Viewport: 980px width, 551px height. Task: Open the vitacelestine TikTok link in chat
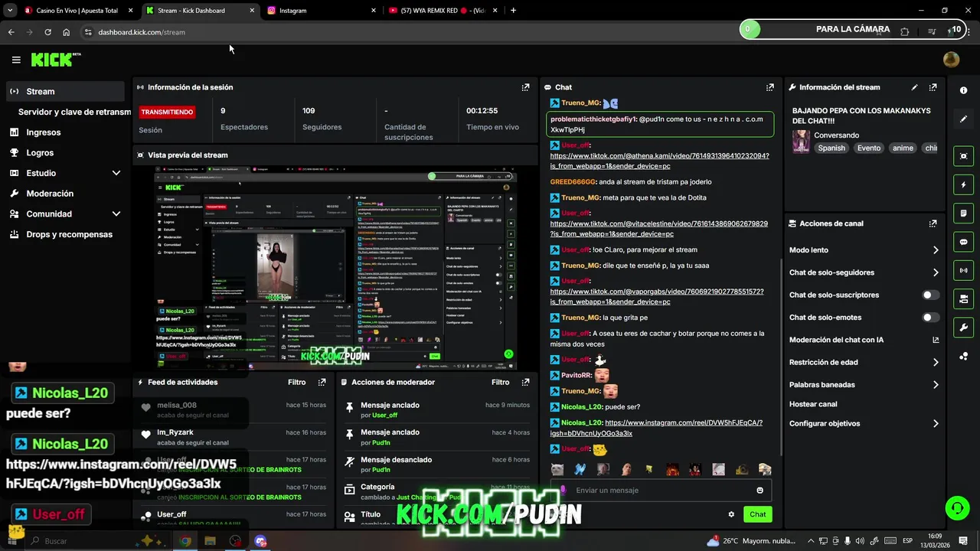click(658, 229)
